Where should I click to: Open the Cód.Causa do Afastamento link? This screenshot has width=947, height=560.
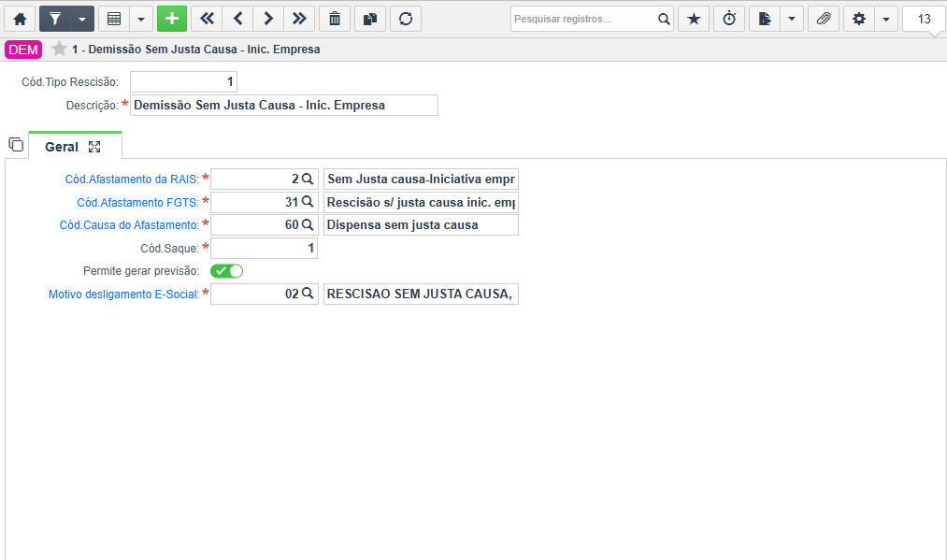pos(129,224)
